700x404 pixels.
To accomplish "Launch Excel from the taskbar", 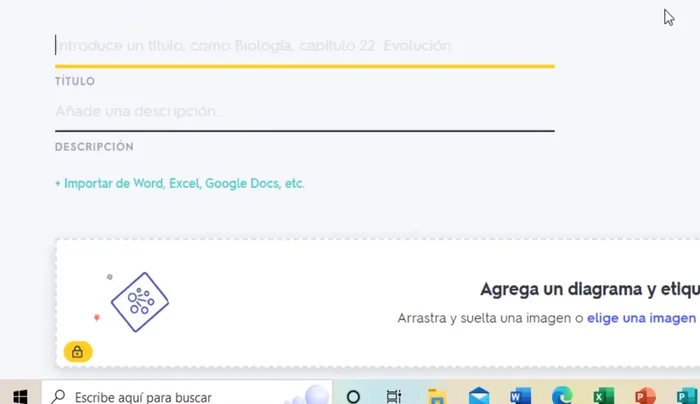I will tap(604, 396).
